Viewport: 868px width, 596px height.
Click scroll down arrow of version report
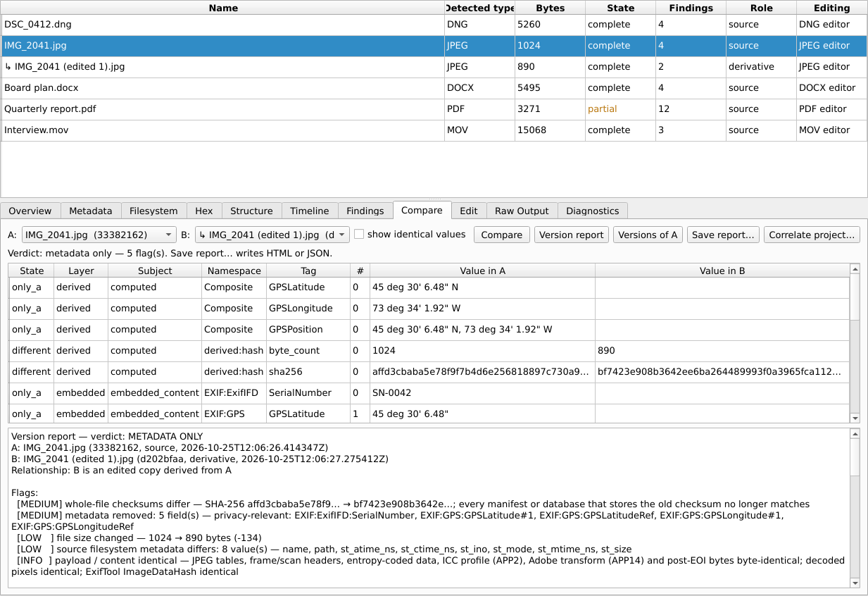click(855, 583)
